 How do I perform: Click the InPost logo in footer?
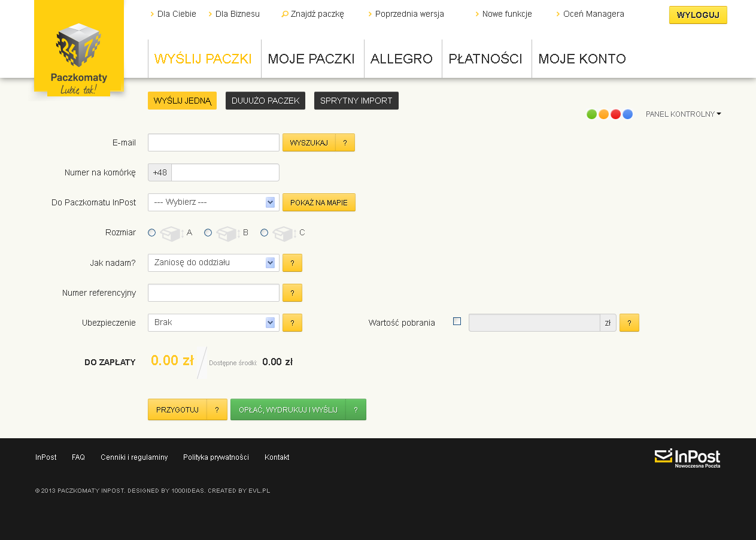point(687,458)
